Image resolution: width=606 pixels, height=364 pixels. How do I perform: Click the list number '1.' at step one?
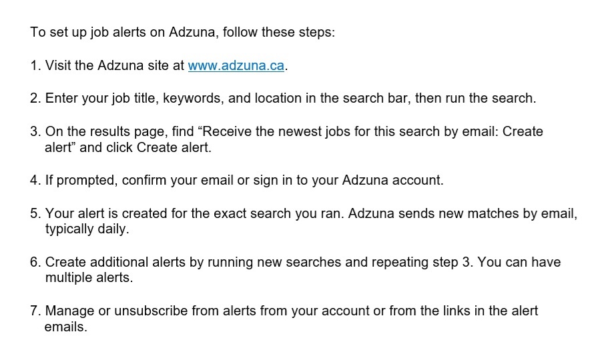click(x=35, y=66)
